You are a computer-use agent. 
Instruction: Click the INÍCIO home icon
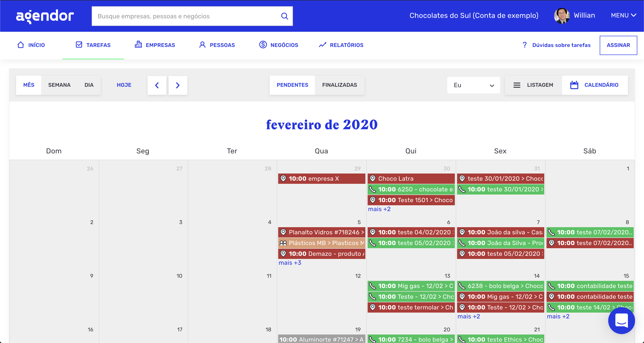point(21,45)
